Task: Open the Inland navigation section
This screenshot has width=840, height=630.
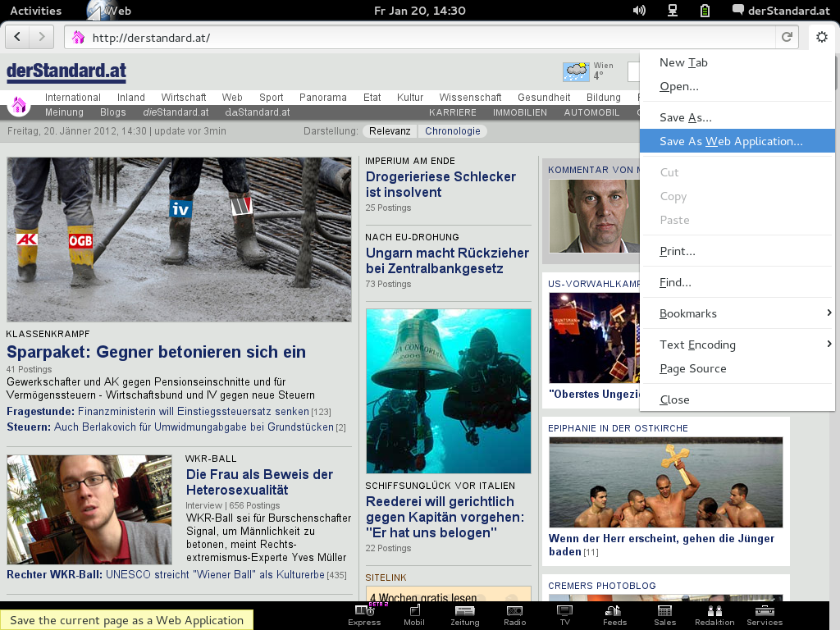Action: point(131,98)
